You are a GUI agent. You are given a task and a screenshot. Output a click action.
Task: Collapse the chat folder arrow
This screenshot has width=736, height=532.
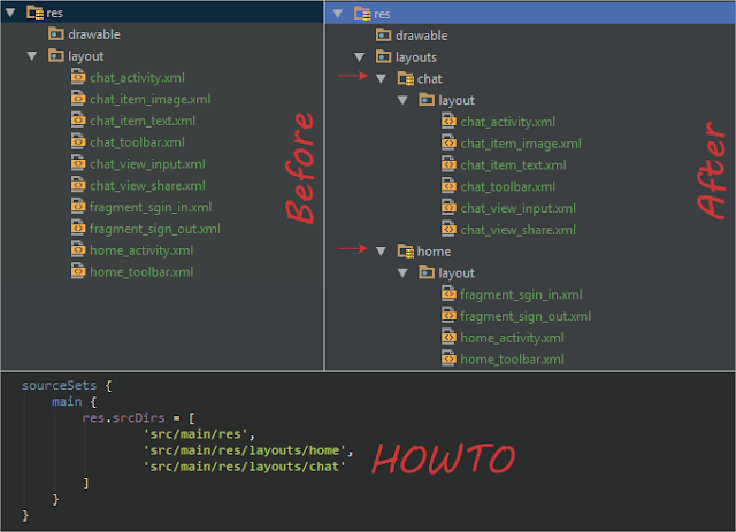(381, 79)
